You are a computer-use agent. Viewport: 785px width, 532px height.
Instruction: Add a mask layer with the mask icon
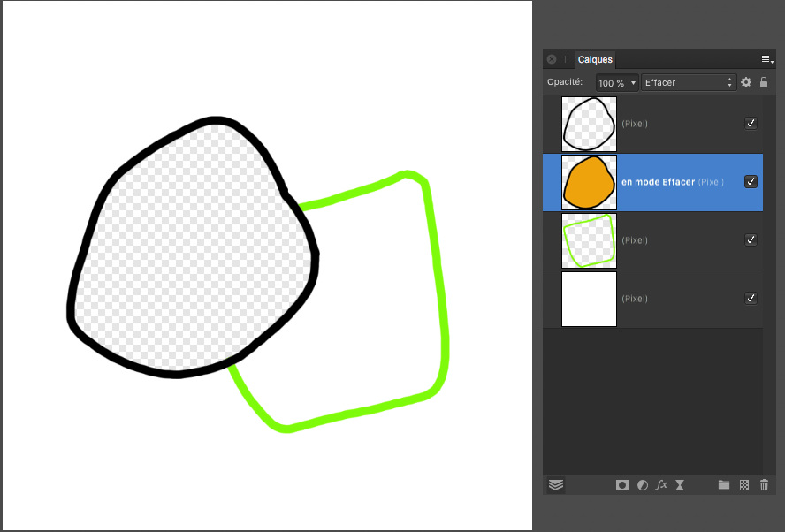pyautogui.click(x=622, y=485)
